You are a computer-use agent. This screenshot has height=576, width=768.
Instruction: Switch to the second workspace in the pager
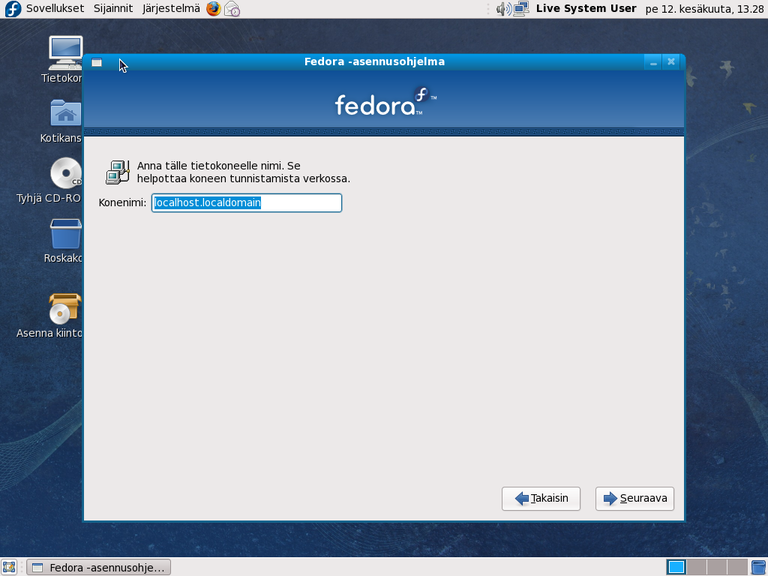tap(698, 567)
